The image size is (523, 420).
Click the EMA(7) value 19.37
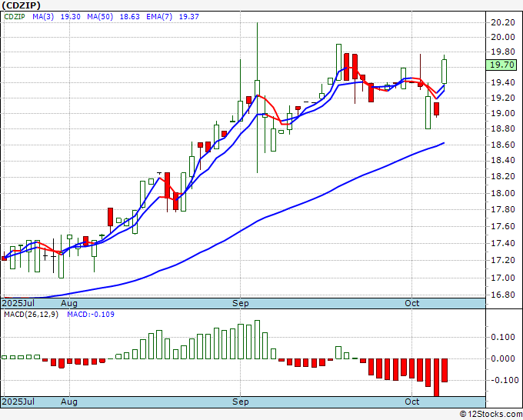pos(188,16)
